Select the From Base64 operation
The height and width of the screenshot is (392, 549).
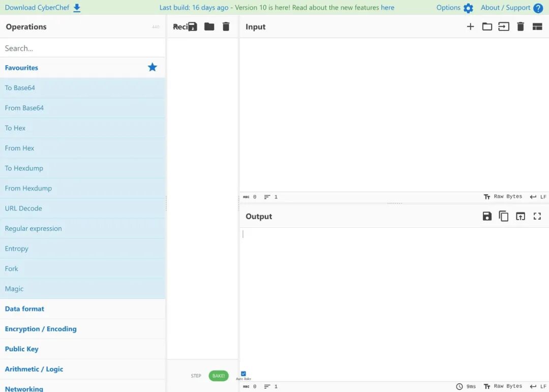pos(83,108)
